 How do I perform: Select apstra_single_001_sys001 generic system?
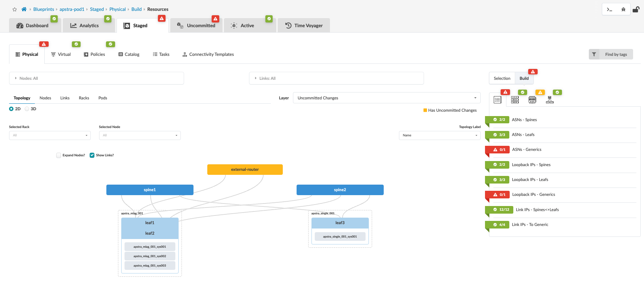coord(340,236)
